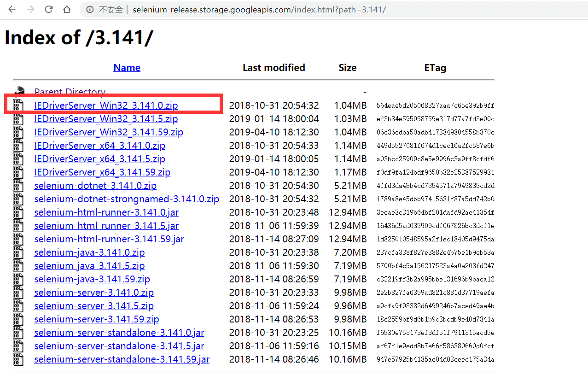Click file icon beside selenium-server-standalone-3.141.0.jar

(x=18, y=333)
